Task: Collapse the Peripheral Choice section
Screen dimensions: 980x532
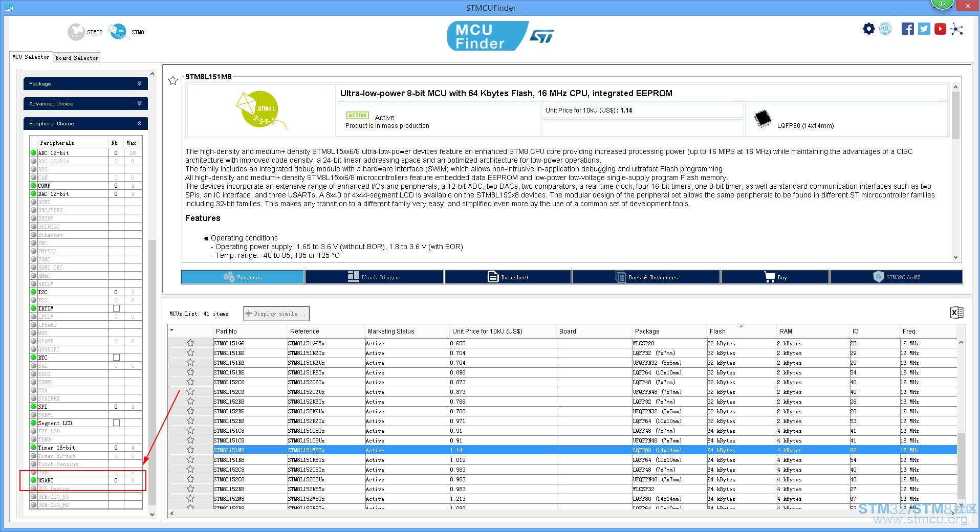Action: tap(85, 123)
